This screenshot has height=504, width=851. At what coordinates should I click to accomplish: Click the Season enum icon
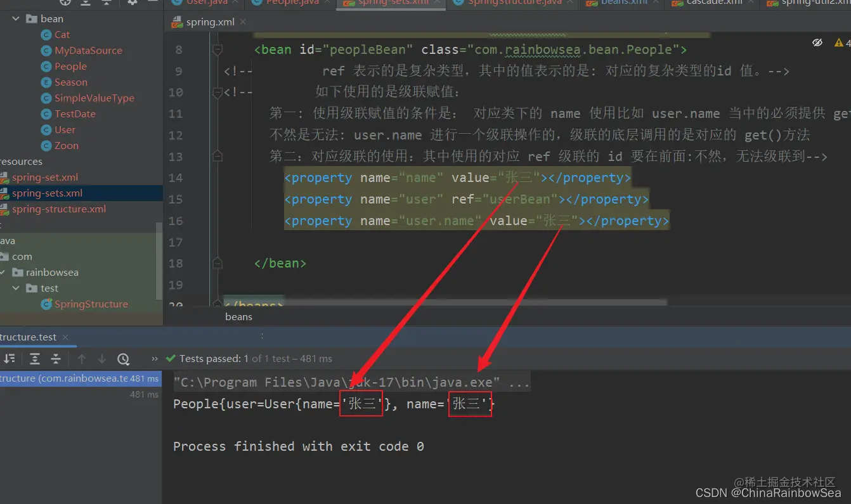point(46,82)
